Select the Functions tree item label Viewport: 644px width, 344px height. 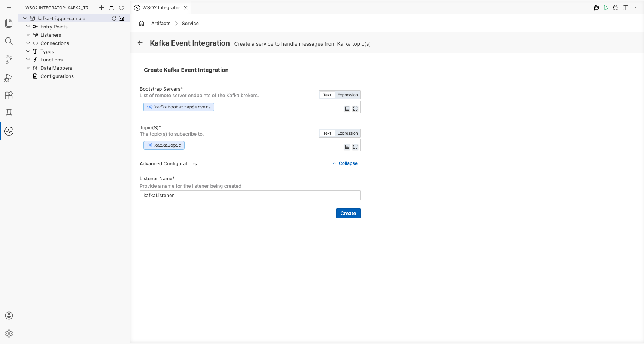pyautogui.click(x=51, y=60)
